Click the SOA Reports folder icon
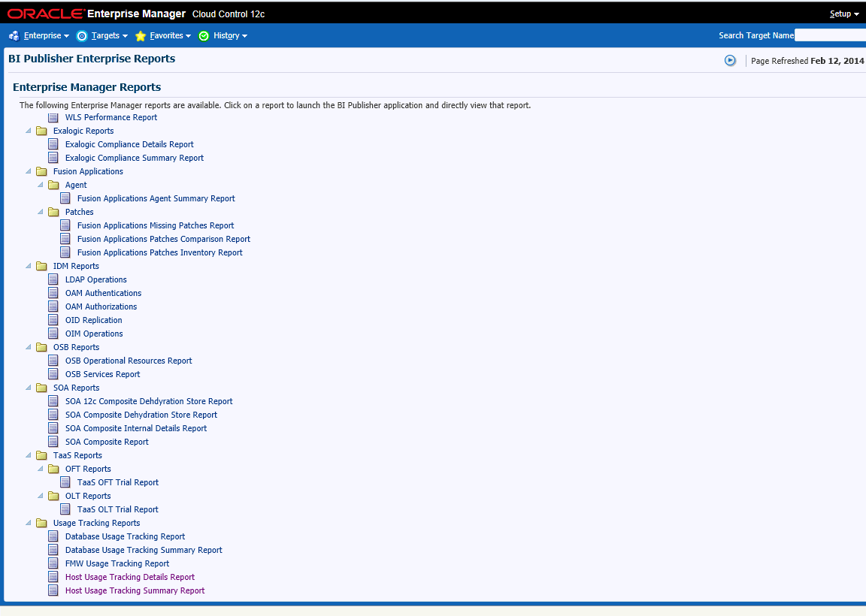This screenshot has height=616, width=866. point(41,388)
